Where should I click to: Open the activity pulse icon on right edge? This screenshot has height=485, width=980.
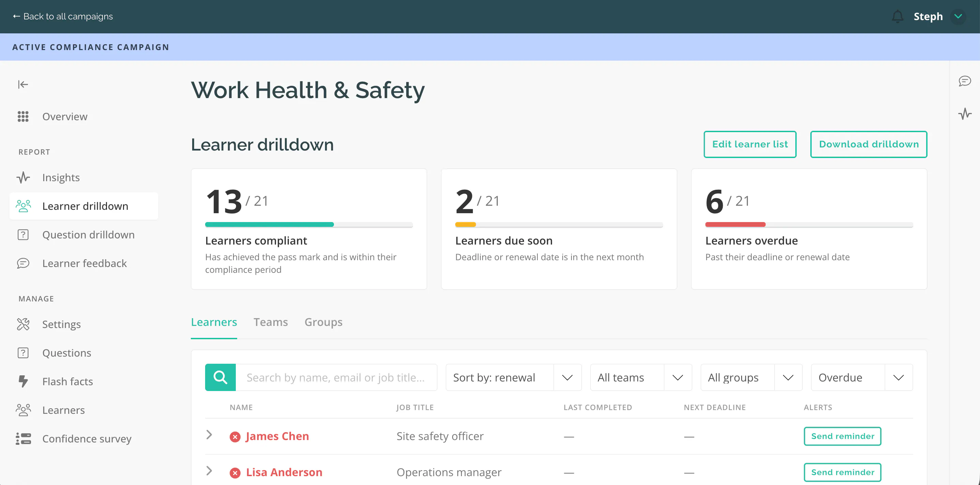pyautogui.click(x=964, y=114)
